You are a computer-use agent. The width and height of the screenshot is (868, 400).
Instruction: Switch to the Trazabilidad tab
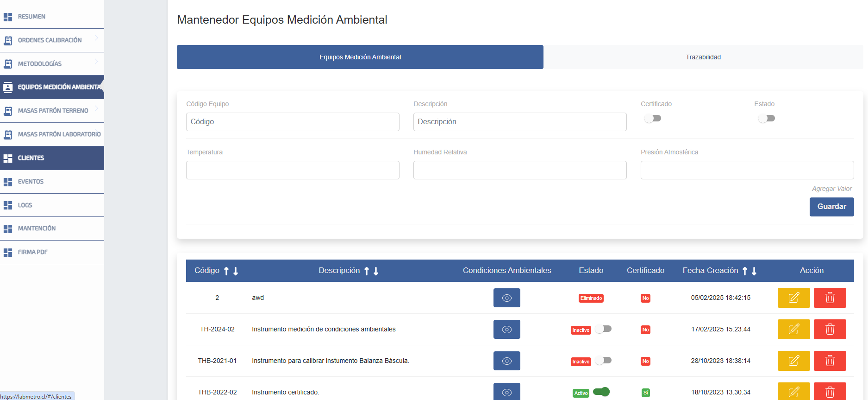coord(703,57)
